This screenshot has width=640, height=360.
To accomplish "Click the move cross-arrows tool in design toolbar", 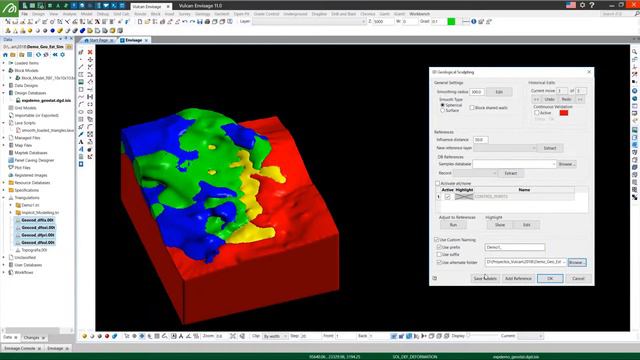I will point(90,60).
